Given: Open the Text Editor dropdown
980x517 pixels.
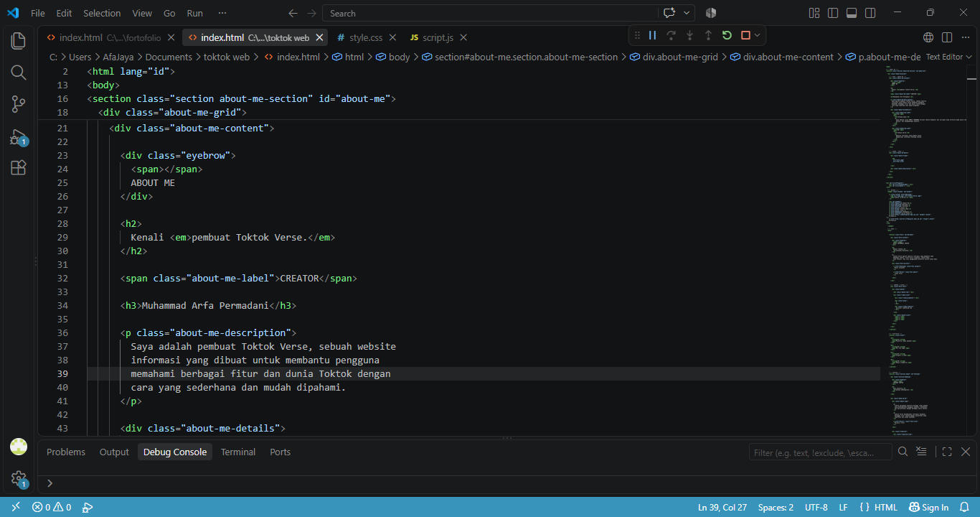Looking at the screenshot, I should coord(948,57).
